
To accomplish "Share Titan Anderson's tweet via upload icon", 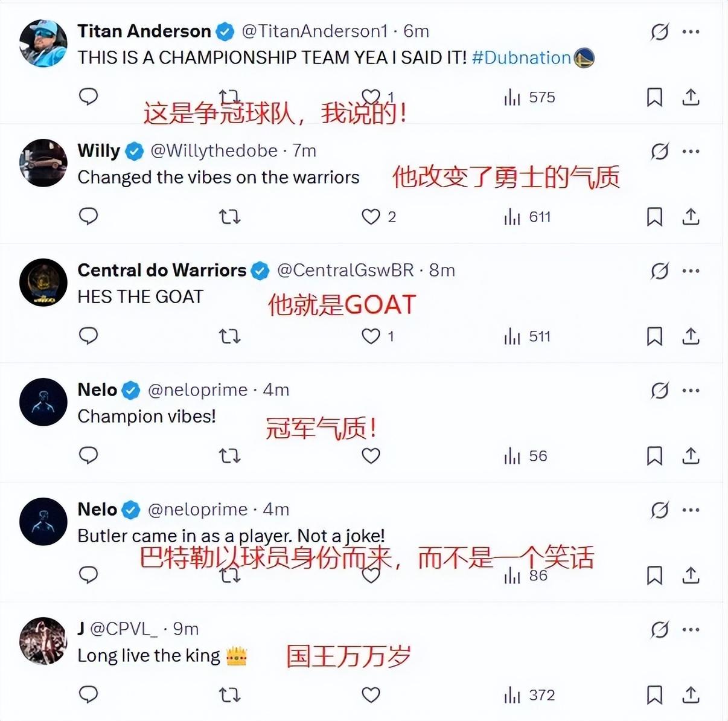I will click(x=691, y=97).
